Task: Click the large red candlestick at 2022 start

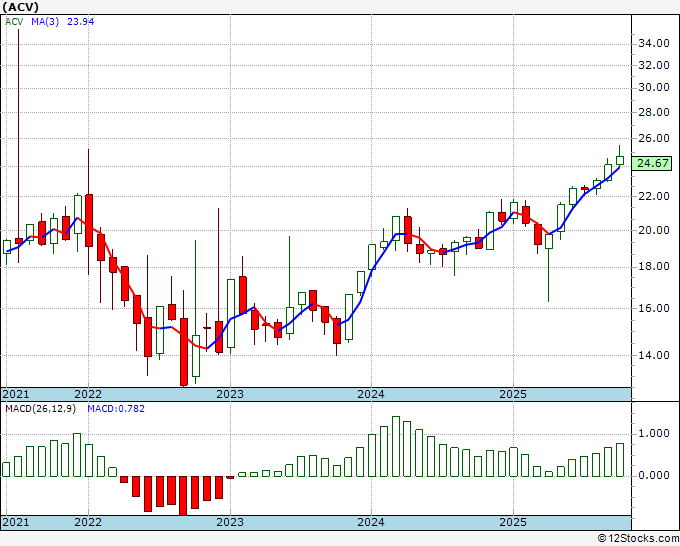Action: point(88,220)
